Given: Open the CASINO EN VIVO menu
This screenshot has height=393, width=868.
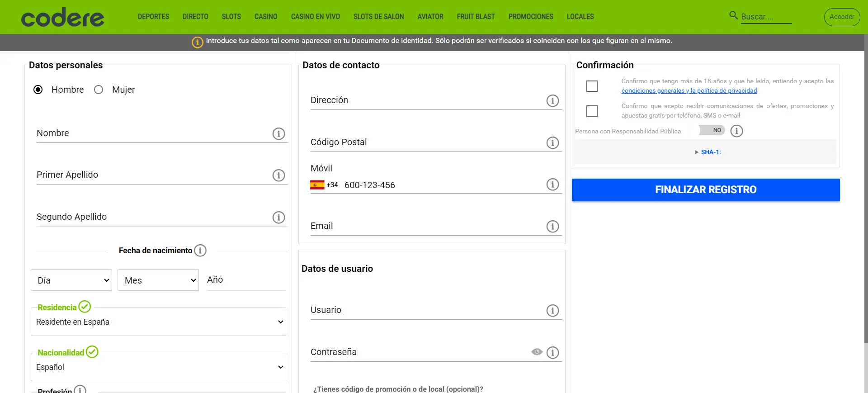Looking at the screenshot, I should click(x=315, y=17).
